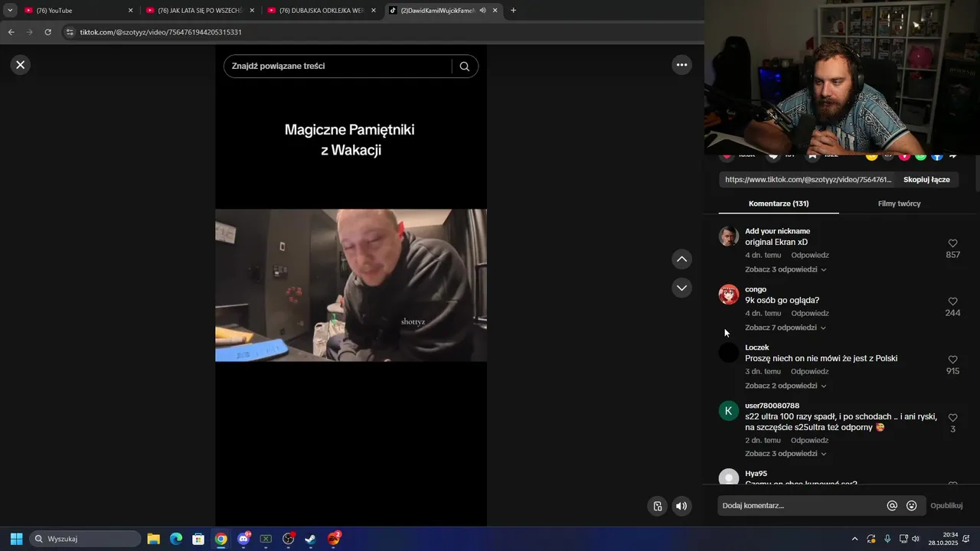
Task: Open Discord from the taskbar
Action: pos(243,539)
